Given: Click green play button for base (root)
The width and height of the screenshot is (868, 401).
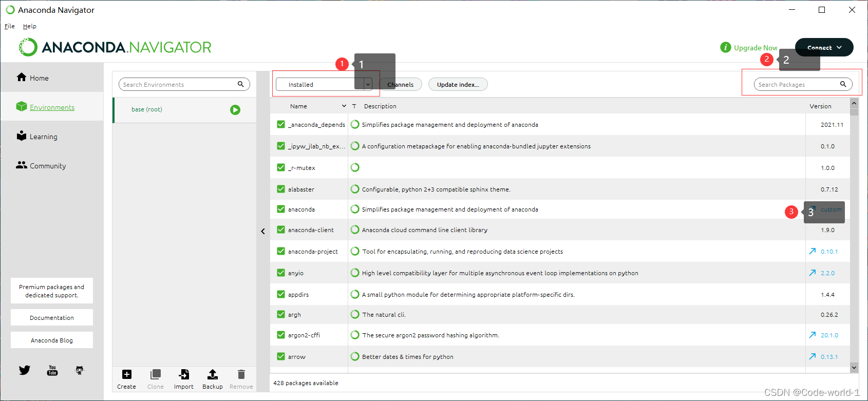Looking at the screenshot, I should 235,110.
